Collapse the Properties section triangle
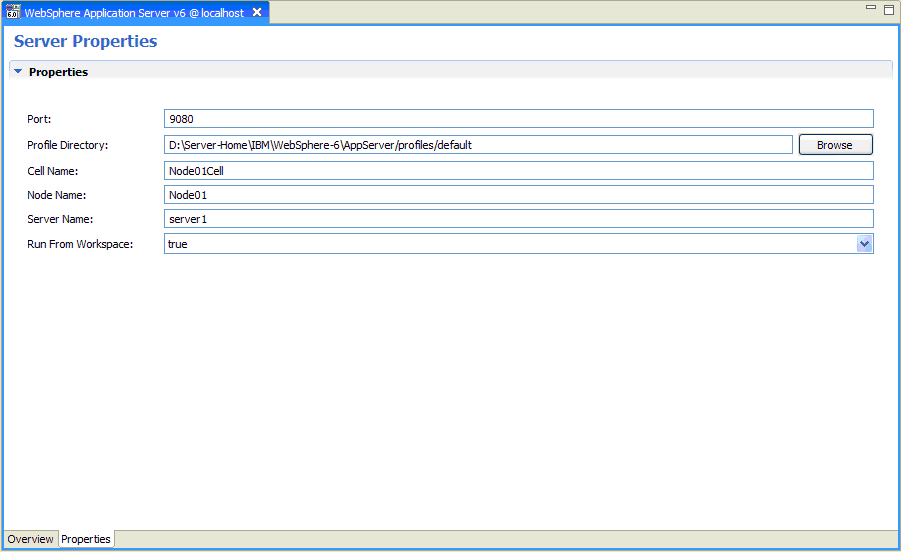 click(18, 71)
